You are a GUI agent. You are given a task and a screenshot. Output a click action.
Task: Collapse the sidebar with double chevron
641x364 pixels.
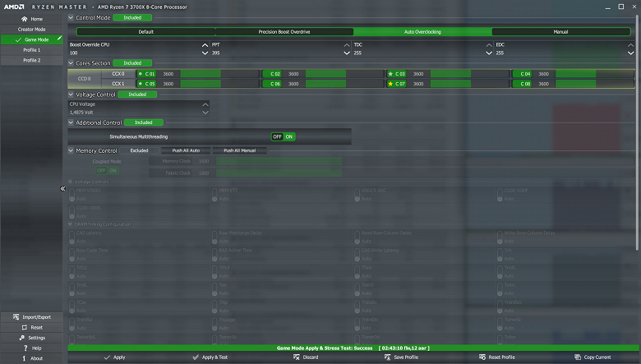pyautogui.click(x=62, y=188)
